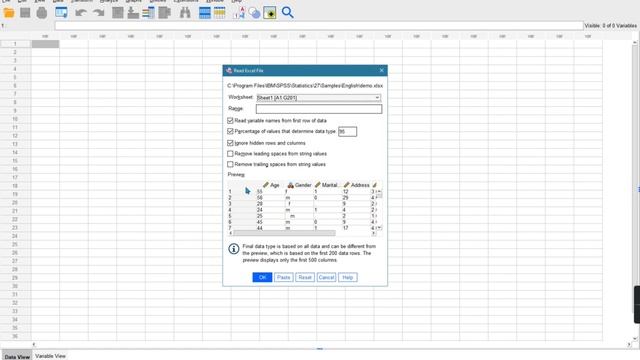Toggle Percentage of values determine data type
The height and width of the screenshot is (360, 640).
click(x=230, y=131)
